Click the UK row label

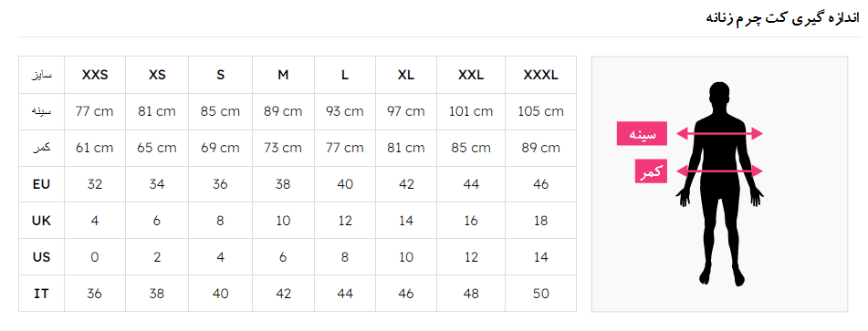tap(41, 221)
